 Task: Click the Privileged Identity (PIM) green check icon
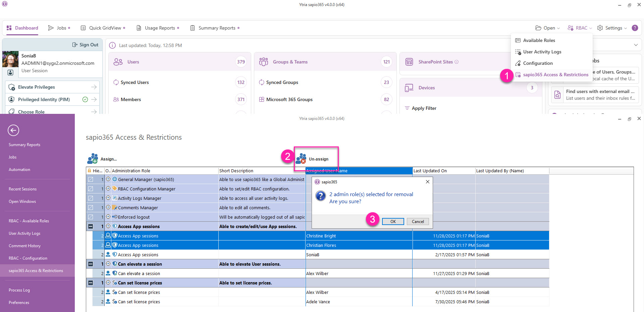coord(85,99)
